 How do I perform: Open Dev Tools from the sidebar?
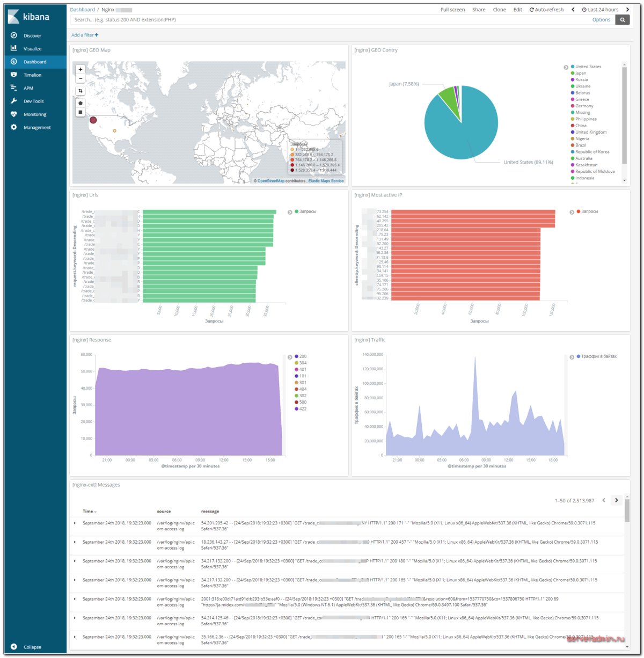pos(33,101)
